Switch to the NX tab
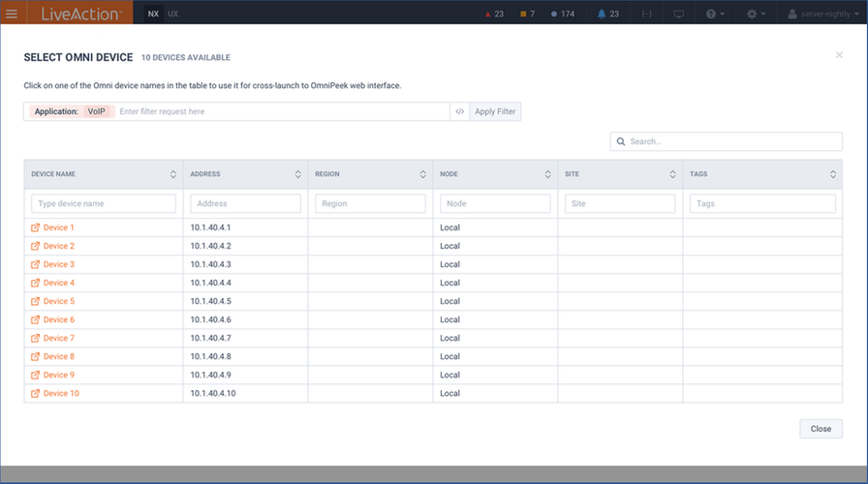Image resolution: width=868 pixels, height=484 pixels. click(153, 14)
